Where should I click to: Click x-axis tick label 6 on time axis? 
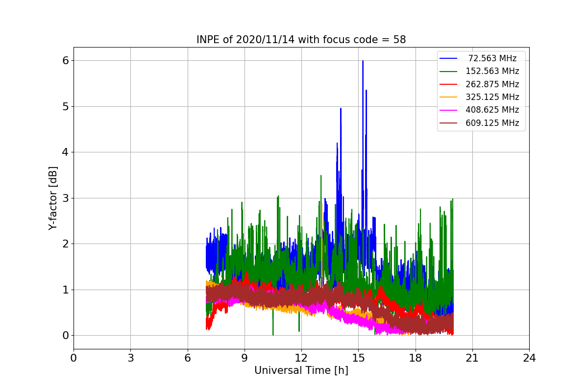[x=187, y=358]
